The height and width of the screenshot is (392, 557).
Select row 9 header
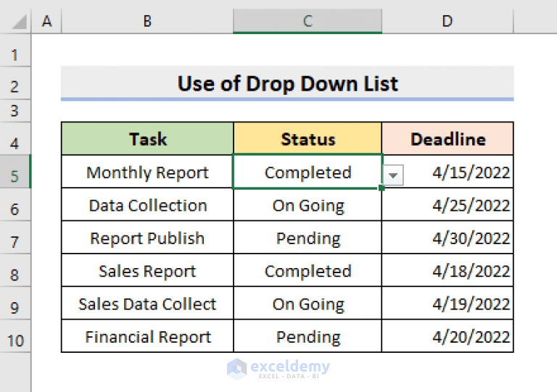pyautogui.click(x=15, y=303)
